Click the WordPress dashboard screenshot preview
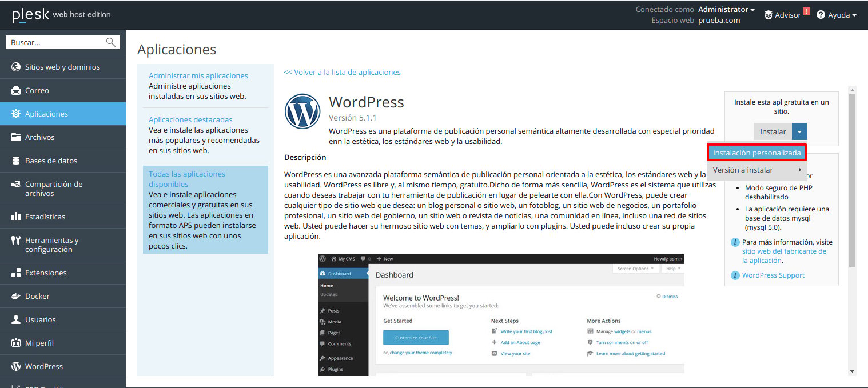868x388 pixels. click(501, 314)
